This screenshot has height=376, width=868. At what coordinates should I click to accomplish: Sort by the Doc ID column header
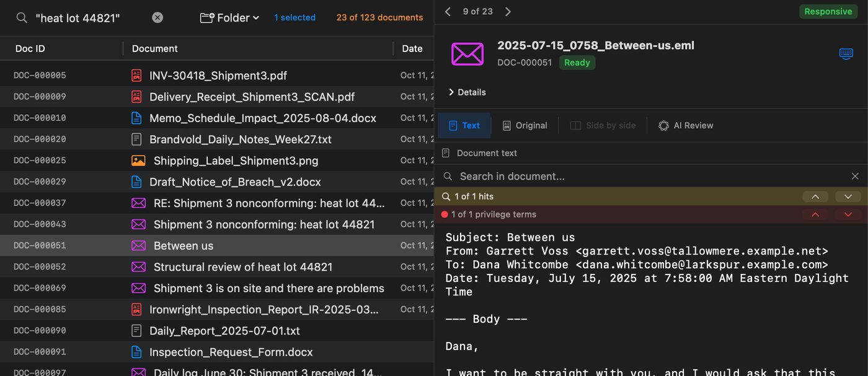coord(30,48)
